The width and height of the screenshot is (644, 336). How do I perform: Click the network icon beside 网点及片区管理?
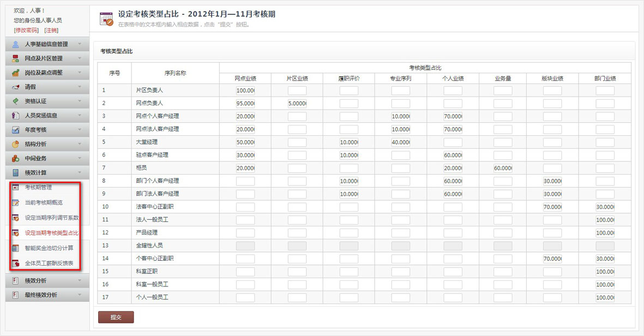pos(16,58)
